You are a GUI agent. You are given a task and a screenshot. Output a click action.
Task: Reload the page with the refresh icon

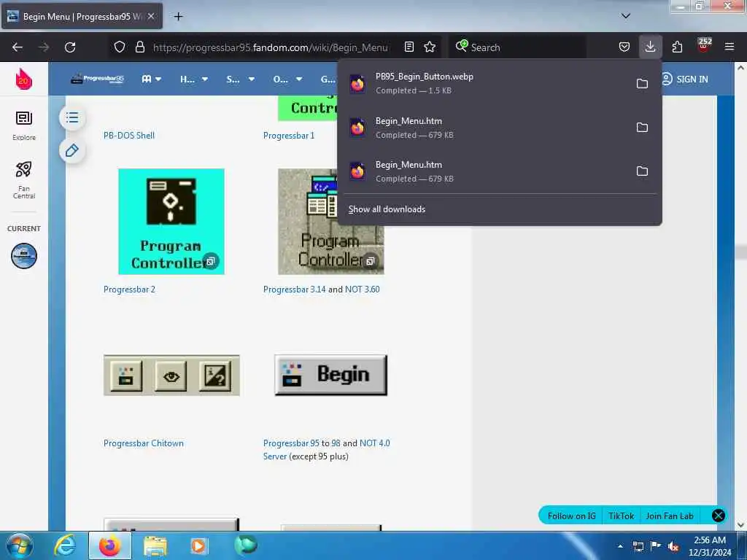coord(70,47)
